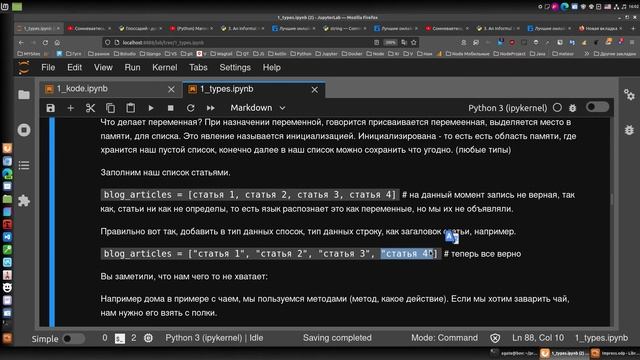The image size is (640, 360).
Task: Click the translate popup icon over text
Action: coord(451,237)
